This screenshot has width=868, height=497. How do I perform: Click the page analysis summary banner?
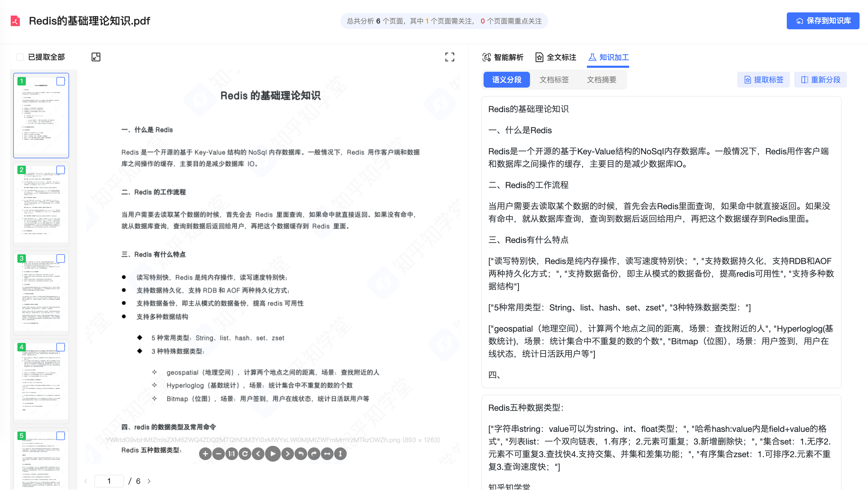tap(444, 21)
